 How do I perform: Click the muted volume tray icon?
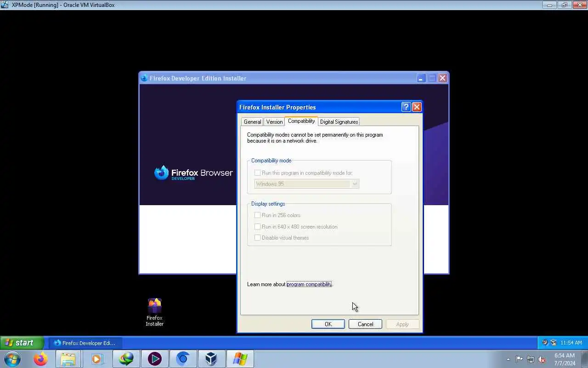coord(542,359)
